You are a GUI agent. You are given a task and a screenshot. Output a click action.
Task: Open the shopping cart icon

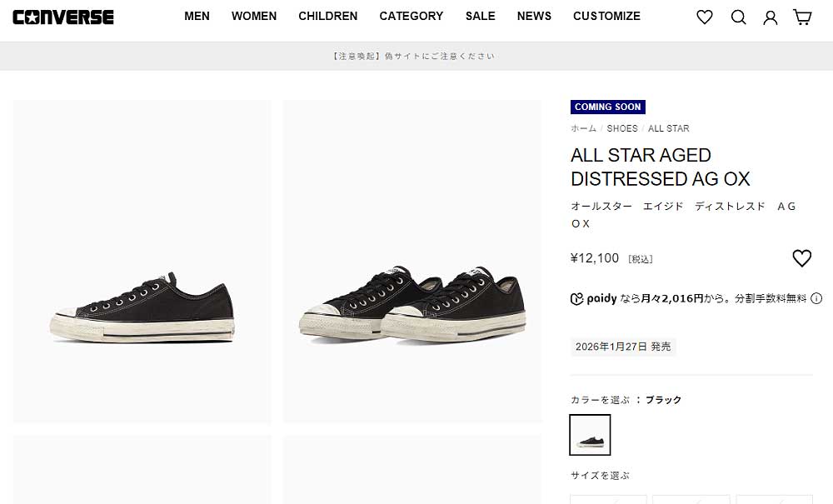click(x=802, y=17)
